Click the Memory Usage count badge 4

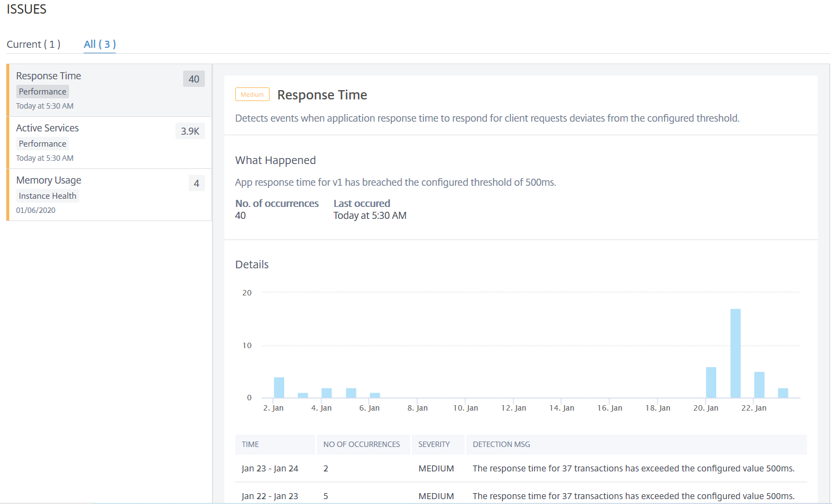pos(197,183)
